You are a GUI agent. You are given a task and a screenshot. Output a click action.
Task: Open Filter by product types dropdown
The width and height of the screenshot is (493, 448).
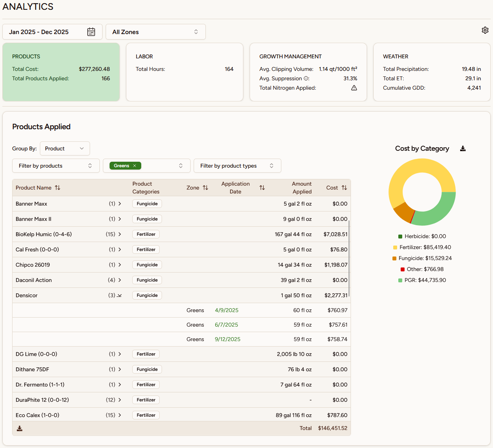(237, 166)
